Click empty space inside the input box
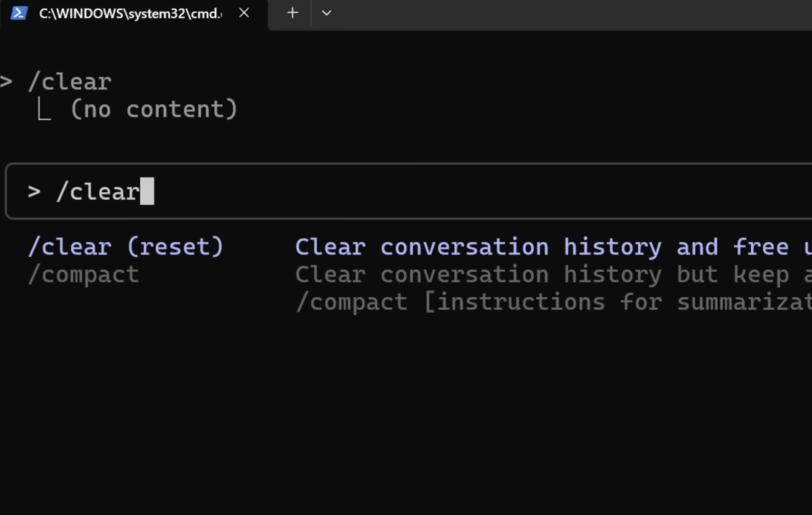The image size is (812, 515). [467, 192]
